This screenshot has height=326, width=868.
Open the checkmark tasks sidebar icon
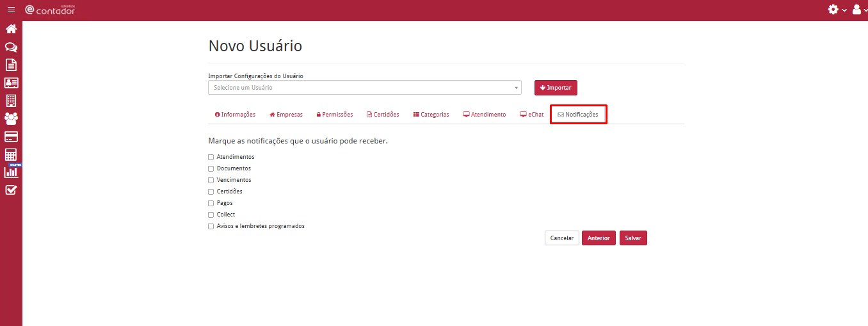tap(11, 190)
